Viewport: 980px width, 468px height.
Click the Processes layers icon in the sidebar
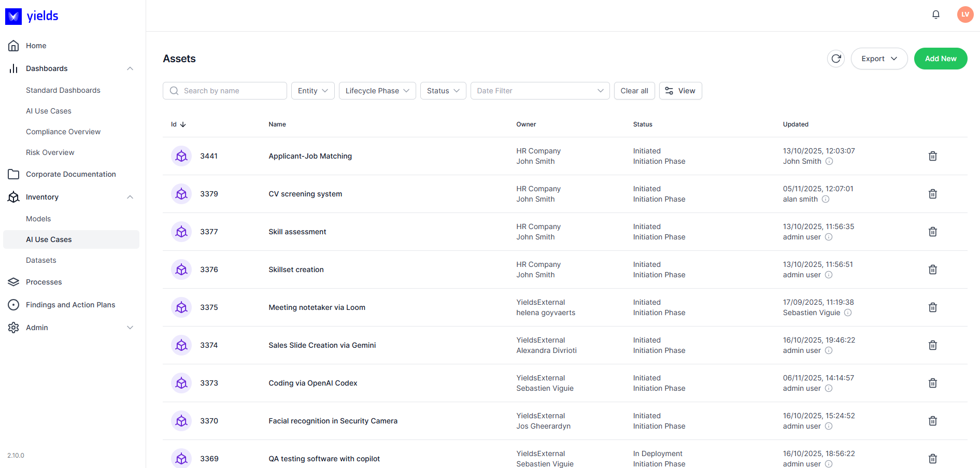click(13, 281)
